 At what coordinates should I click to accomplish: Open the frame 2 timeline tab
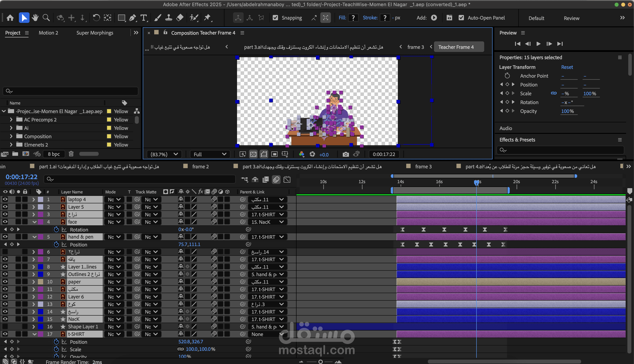point(200,167)
